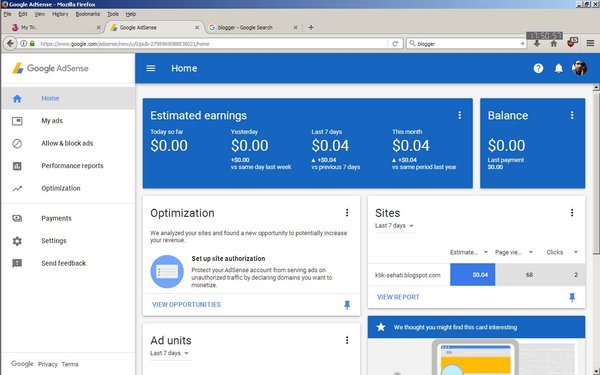600x375 pixels.
Task: Click the Send feedback icon
Action: coord(17,263)
